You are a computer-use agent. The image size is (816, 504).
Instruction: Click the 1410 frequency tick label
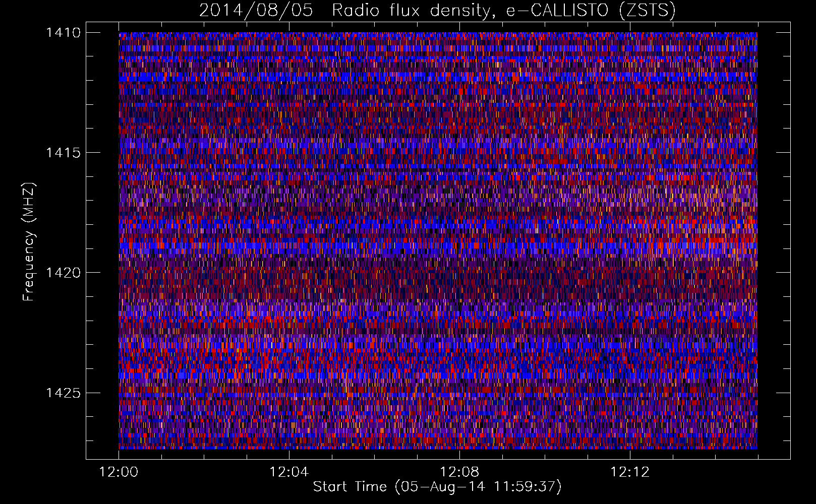(x=64, y=33)
